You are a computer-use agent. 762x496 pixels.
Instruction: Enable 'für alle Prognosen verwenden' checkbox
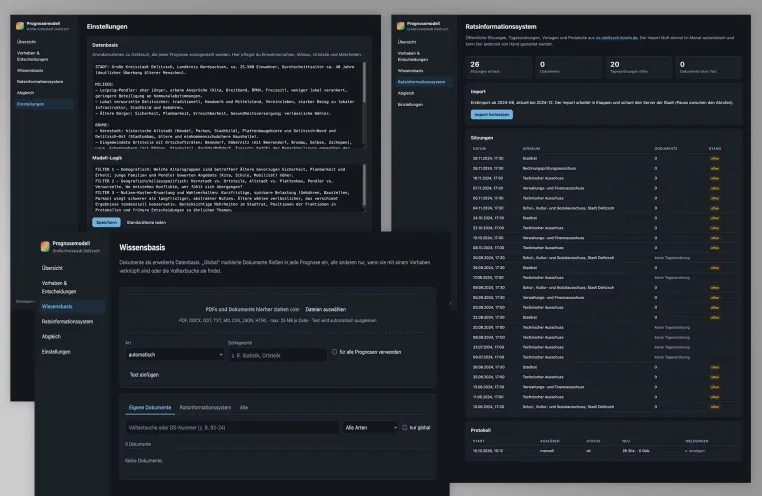(334, 352)
